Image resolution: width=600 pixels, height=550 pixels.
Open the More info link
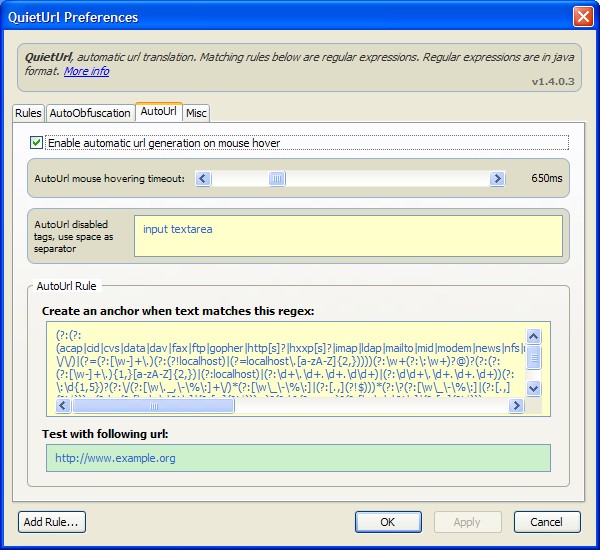[86, 71]
